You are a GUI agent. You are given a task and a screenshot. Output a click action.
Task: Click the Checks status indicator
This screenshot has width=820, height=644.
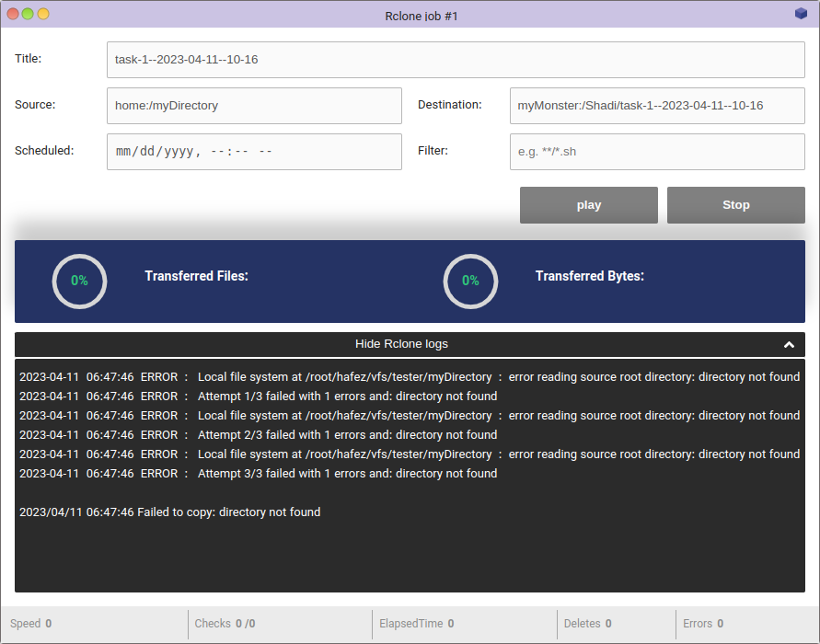pos(225,624)
